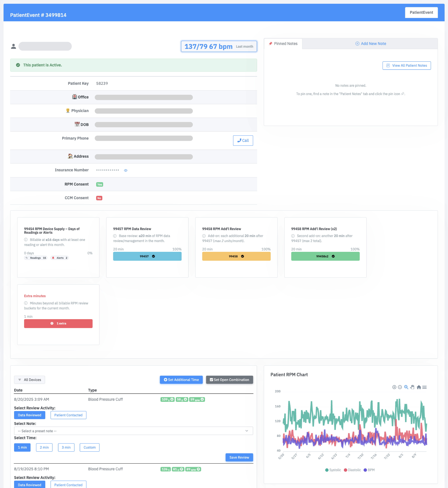Image resolution: width=448 pixels, height=488 pixels.
Task: Click the 8/19/2025 8:10 PM date
Action: coord(32,469)
